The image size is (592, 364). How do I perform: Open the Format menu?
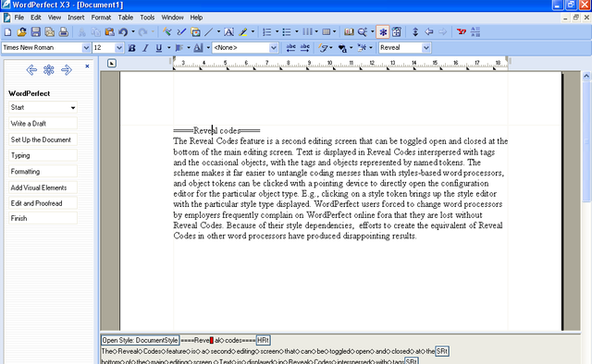click(x=101, y=18)
